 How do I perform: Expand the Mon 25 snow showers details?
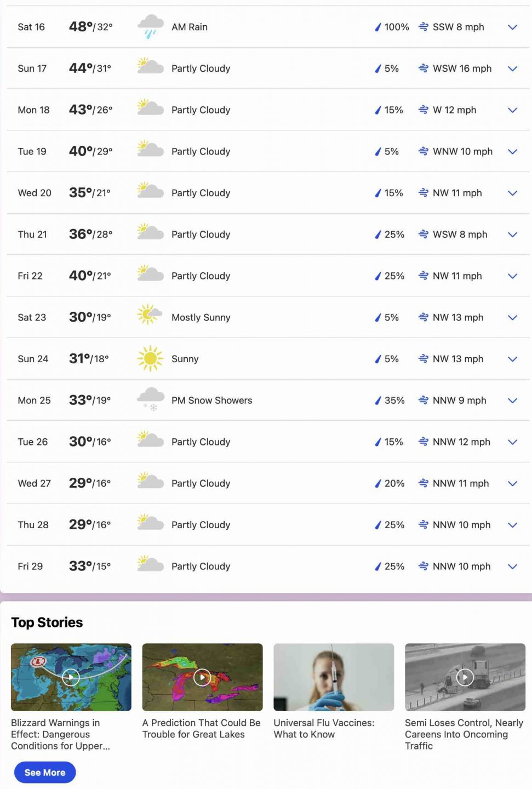coord(512,401)
